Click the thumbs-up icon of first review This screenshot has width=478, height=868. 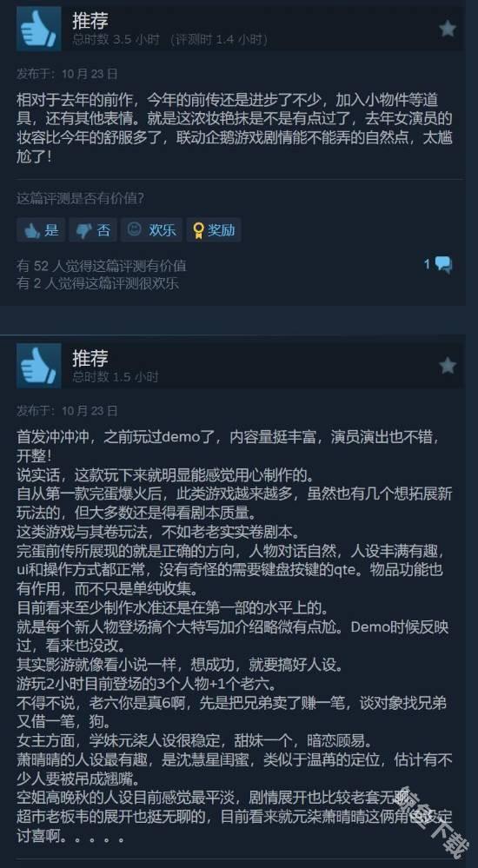[39, 29]
